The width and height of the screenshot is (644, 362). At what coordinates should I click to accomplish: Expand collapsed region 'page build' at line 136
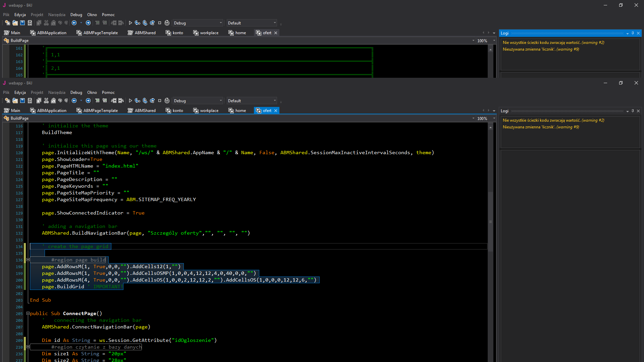pyautogui.click(x=28, y=260)
